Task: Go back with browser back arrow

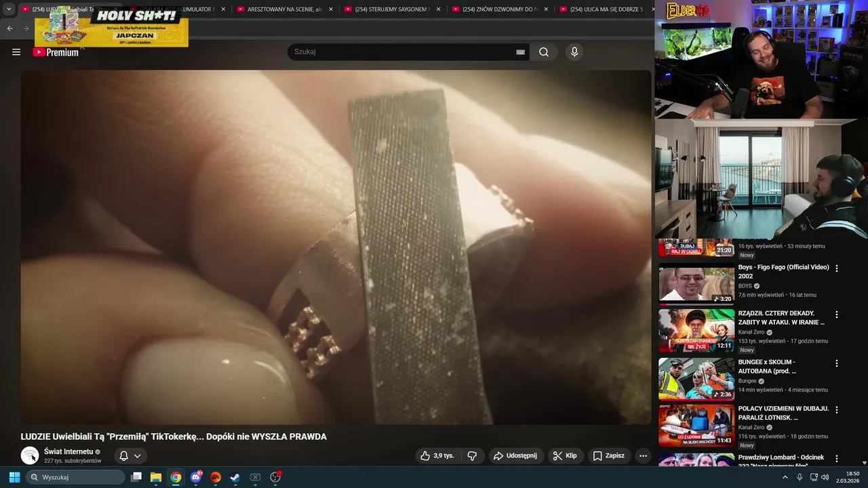Action: click(9, 28)
